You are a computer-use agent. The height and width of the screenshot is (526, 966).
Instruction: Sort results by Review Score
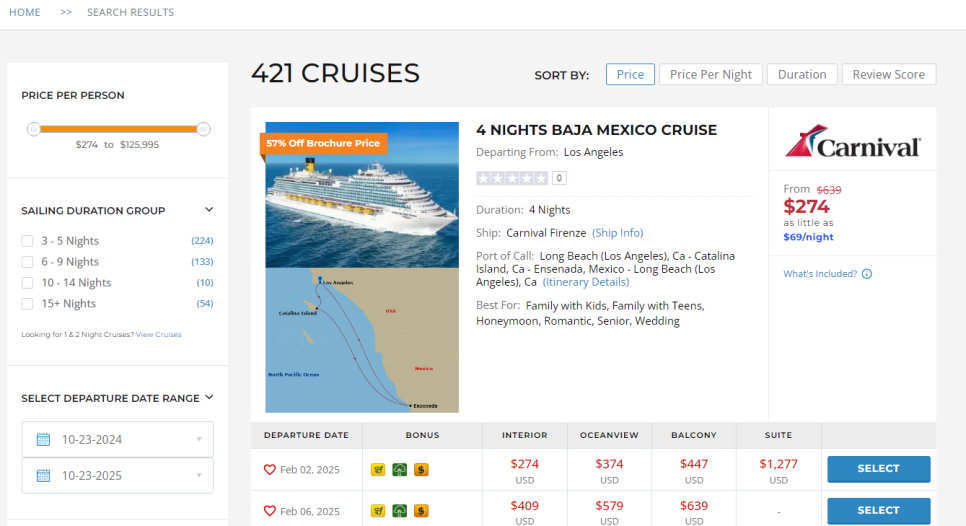coord(888,75)
